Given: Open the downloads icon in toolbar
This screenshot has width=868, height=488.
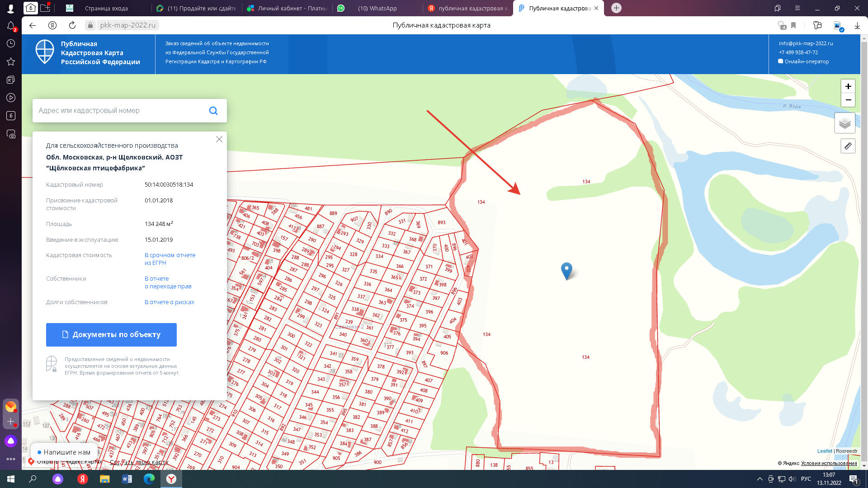Looking at the screenshot, I should 857,25.
